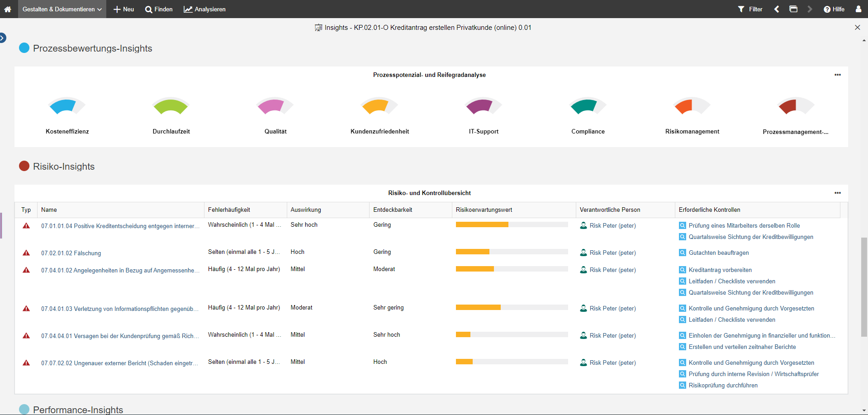Open risk 07.02.01.02 Fälschung

click(71, 253)
